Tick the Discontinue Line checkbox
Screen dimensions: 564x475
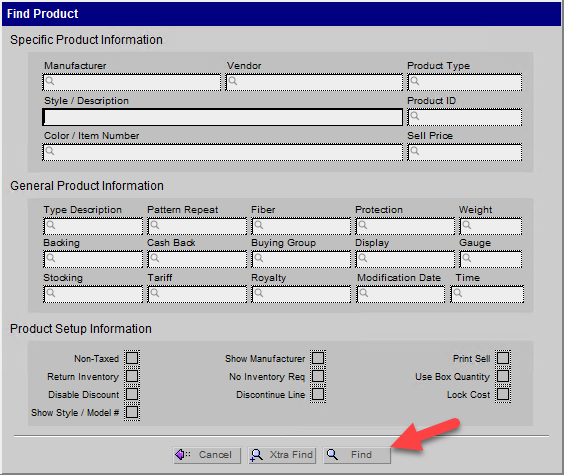click(318, 394)
